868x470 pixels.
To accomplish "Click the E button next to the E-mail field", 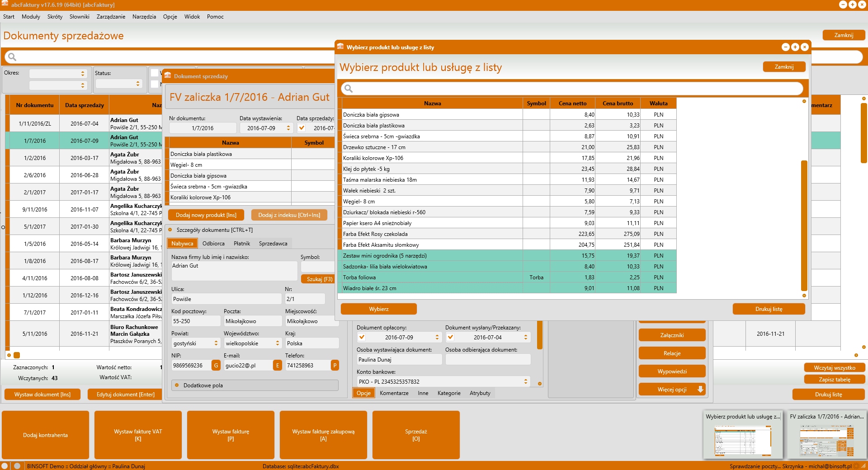I will click(278, 365).
